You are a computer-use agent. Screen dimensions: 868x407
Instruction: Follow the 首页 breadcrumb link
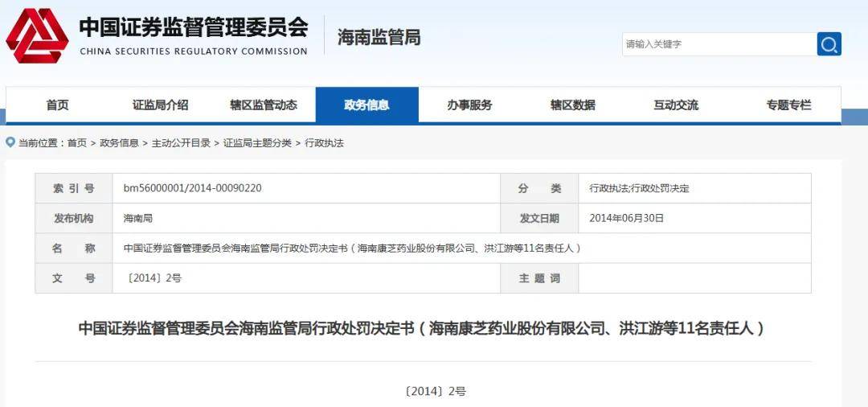77,143
